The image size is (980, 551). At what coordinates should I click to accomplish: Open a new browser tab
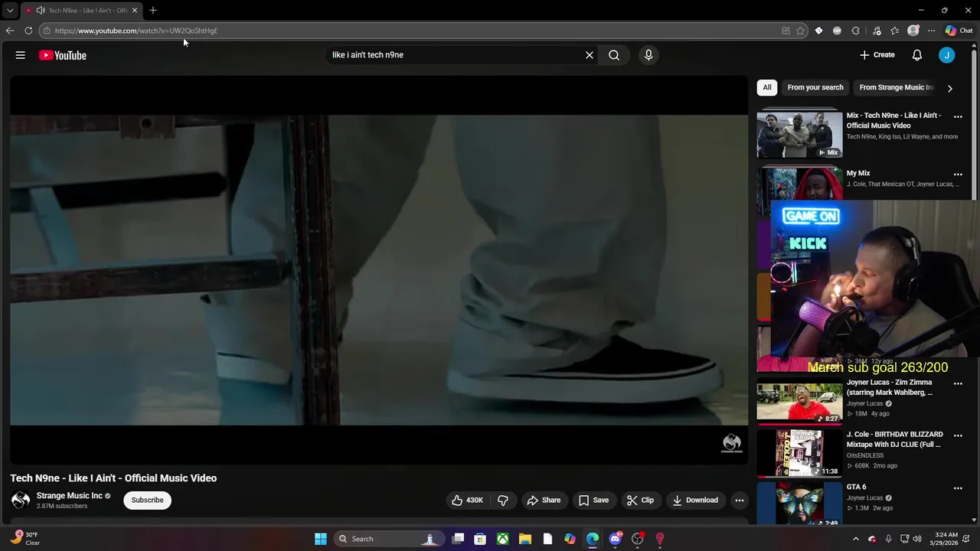(x=153, y=11)
